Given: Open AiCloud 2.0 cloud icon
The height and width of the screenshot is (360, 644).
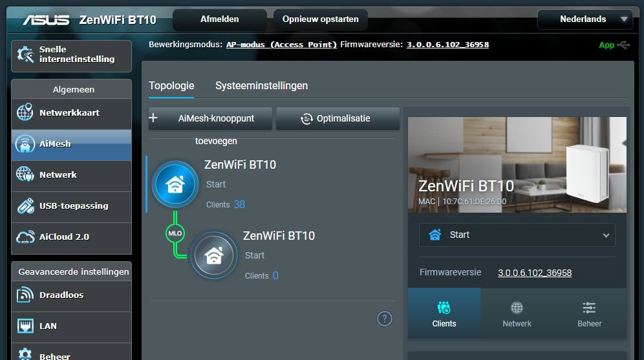Looking at the screenshot, I should (x=25, y=237).
